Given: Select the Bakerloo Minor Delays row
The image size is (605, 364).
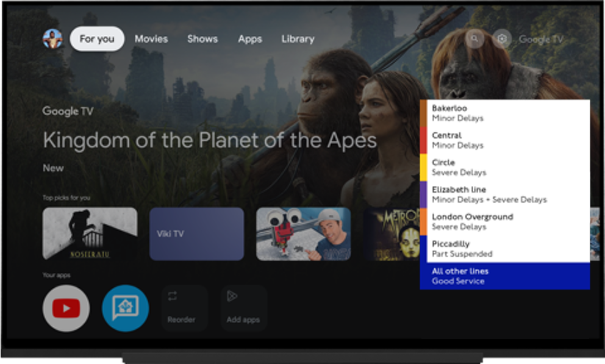Looking at the screenshot, I should click(505, 113).
